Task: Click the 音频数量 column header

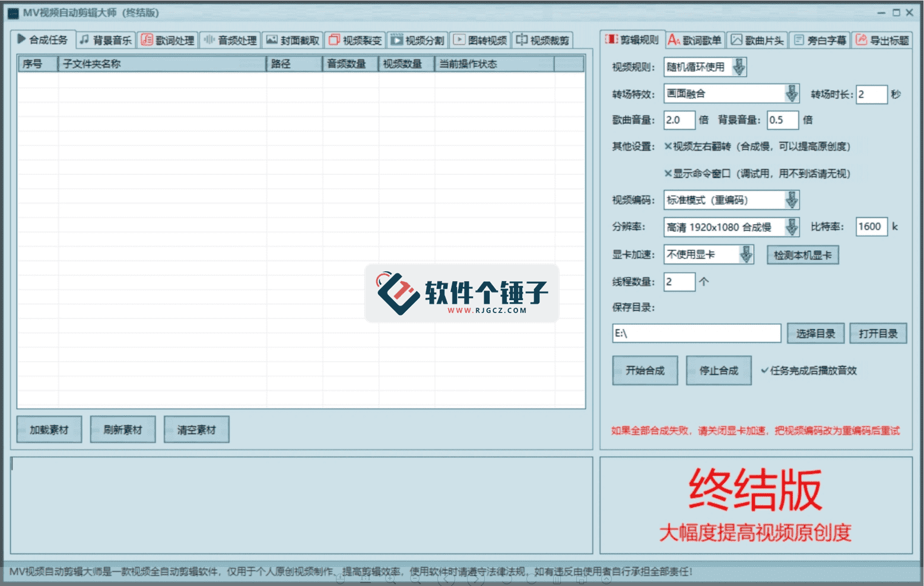Action: coord(350,64)
